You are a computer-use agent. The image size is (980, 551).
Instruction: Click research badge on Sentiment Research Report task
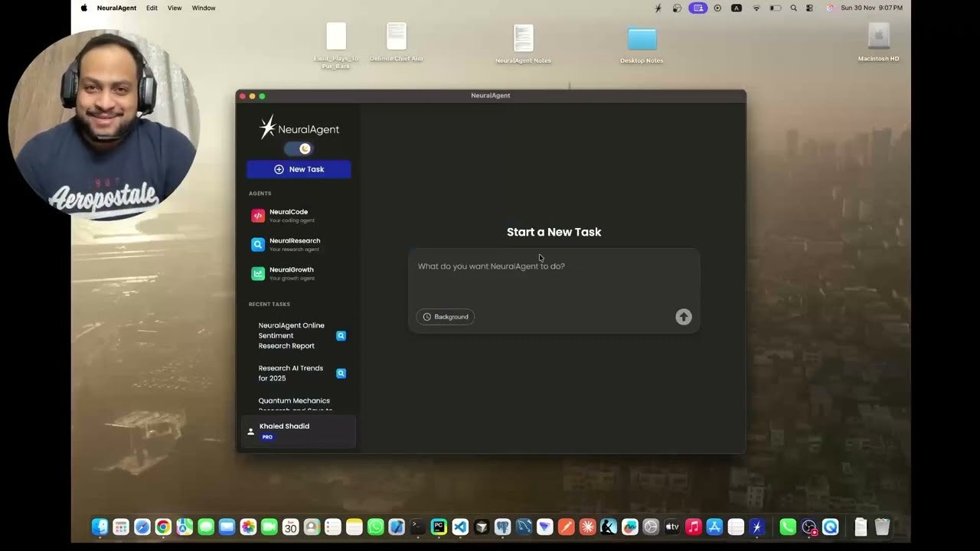pos(341,335)
